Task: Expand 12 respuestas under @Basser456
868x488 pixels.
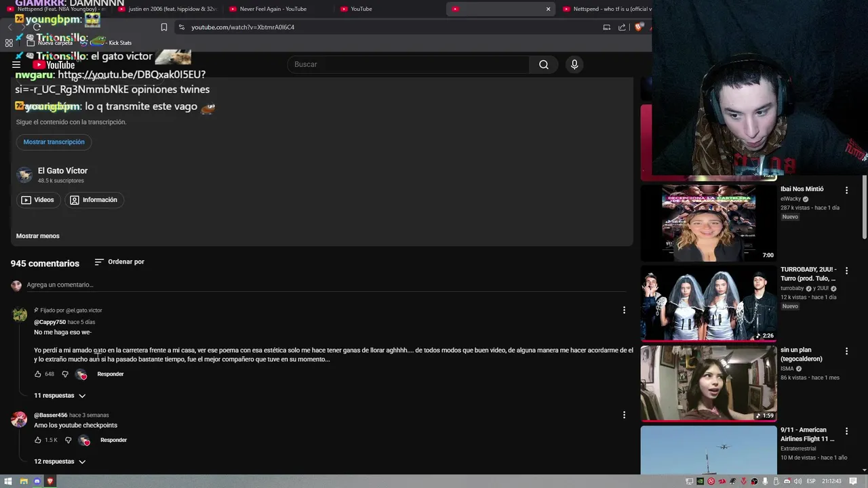Action: pyautogui.click(x=60, y=462)
